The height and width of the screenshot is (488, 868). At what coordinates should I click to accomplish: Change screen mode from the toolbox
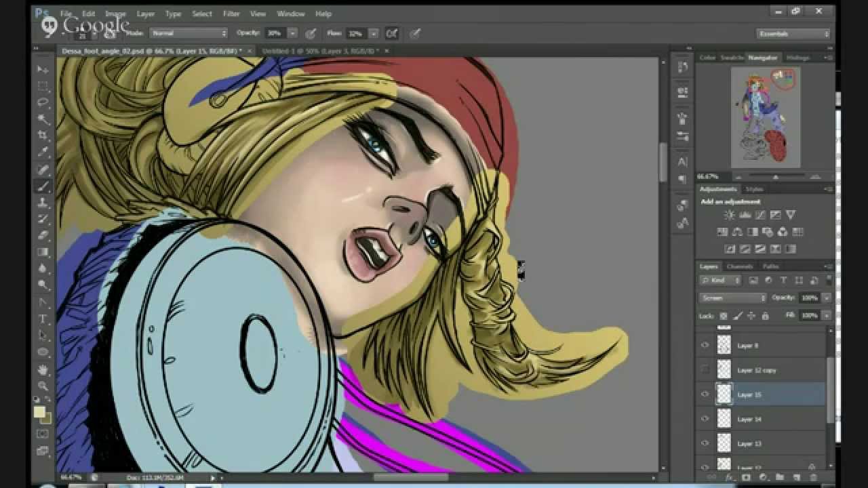tap(43, 451)
